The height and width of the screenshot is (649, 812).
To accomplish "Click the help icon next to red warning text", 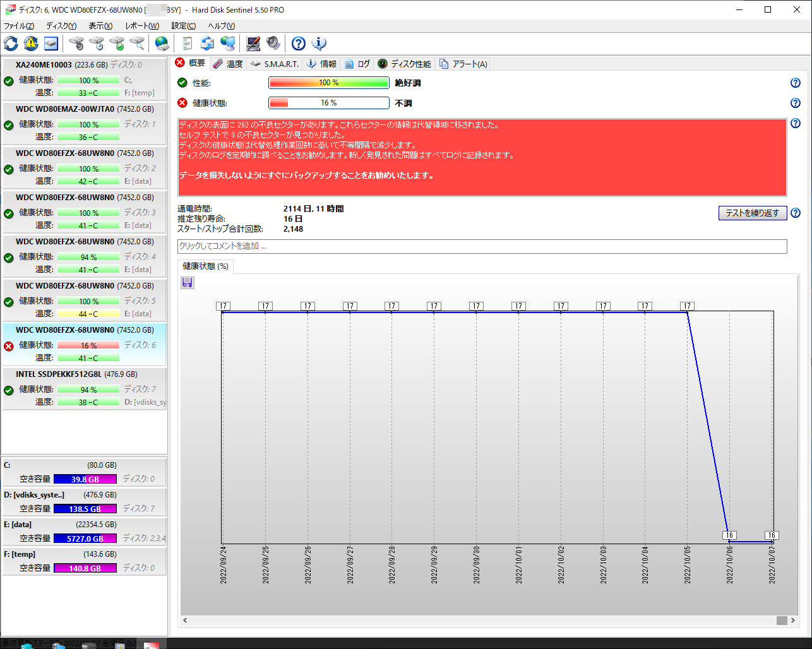I will (x=796, y=123).
